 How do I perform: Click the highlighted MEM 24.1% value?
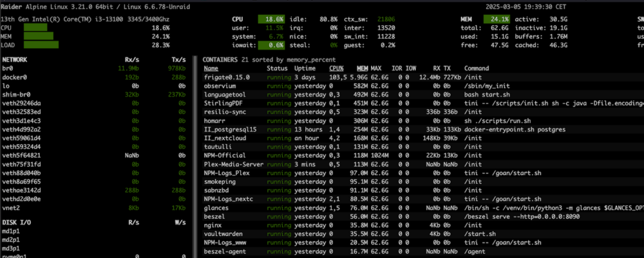coord(497,19)
